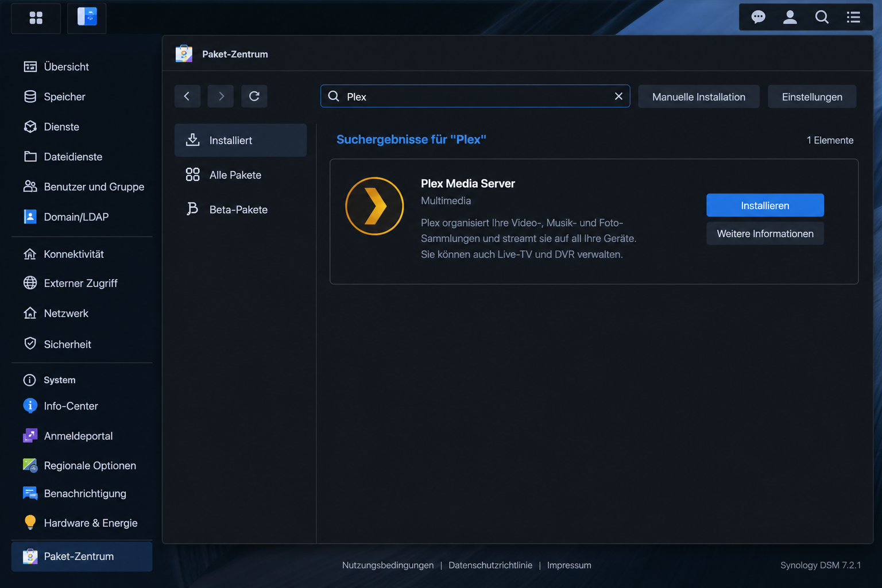Click the Plex Media Server title
This screenshot has height=588, width=882.
pos(468,184)
